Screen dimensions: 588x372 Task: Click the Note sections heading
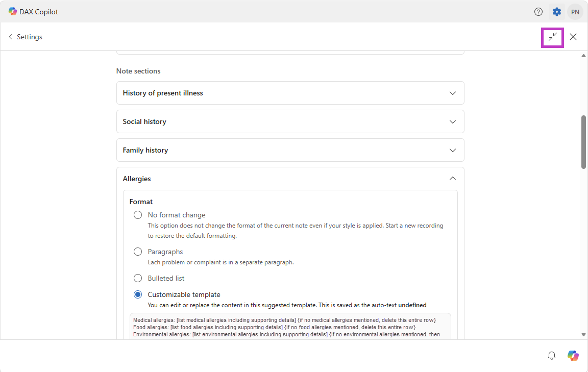point(138,71)
